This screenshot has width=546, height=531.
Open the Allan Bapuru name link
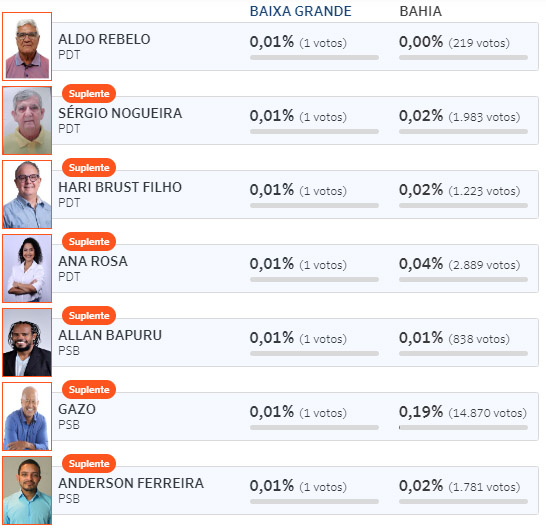coord(110,335)
